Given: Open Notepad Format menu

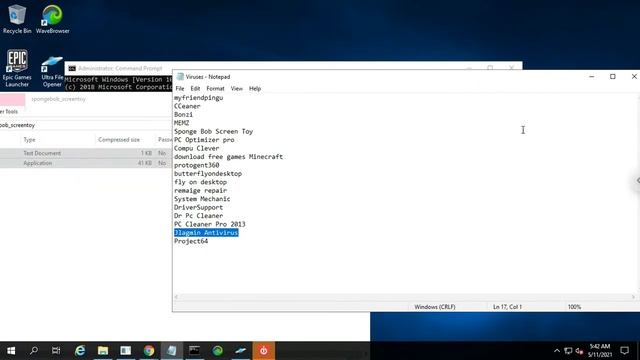Looking at the screenshot, I should (216, 89).
